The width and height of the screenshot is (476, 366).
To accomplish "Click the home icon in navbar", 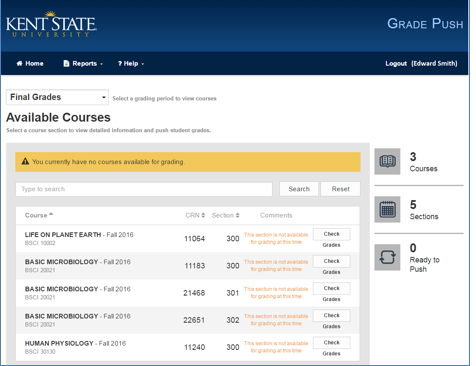I will [20, 63].
